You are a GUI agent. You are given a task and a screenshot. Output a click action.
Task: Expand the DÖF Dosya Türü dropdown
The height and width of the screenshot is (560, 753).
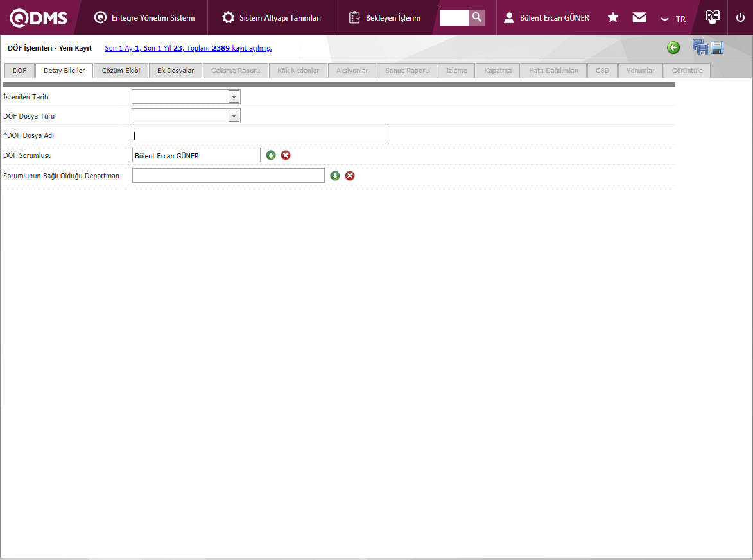tap(234, 115)
